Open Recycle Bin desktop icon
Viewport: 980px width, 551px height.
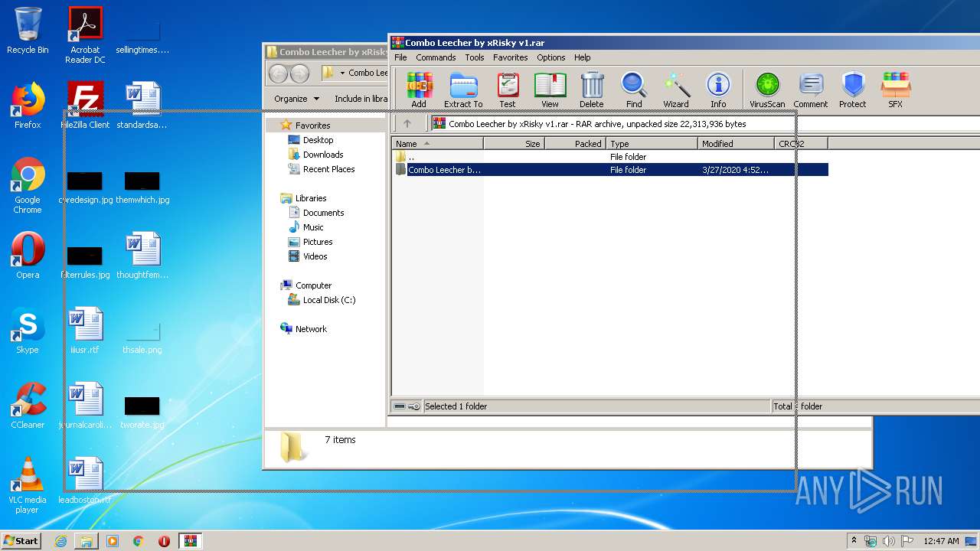(28, 31)
